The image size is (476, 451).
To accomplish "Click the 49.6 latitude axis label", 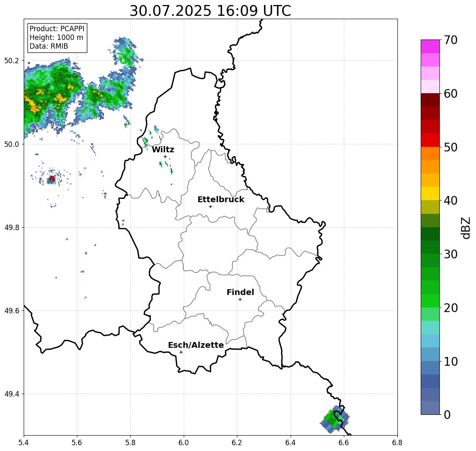I will tap(12, 311).
